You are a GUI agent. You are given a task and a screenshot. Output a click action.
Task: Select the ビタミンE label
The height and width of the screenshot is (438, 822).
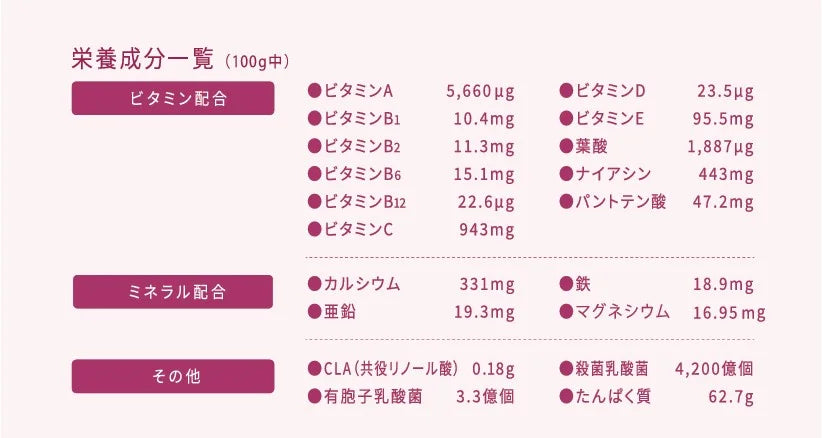click(609, 120)
